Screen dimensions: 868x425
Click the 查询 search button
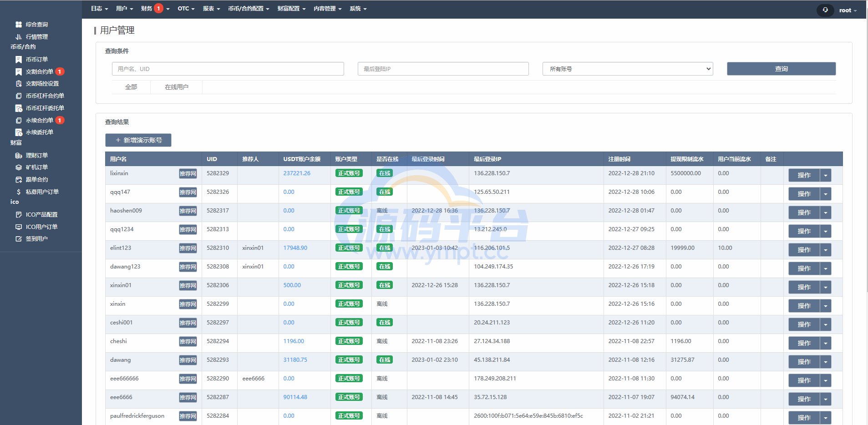click(781, 69)
